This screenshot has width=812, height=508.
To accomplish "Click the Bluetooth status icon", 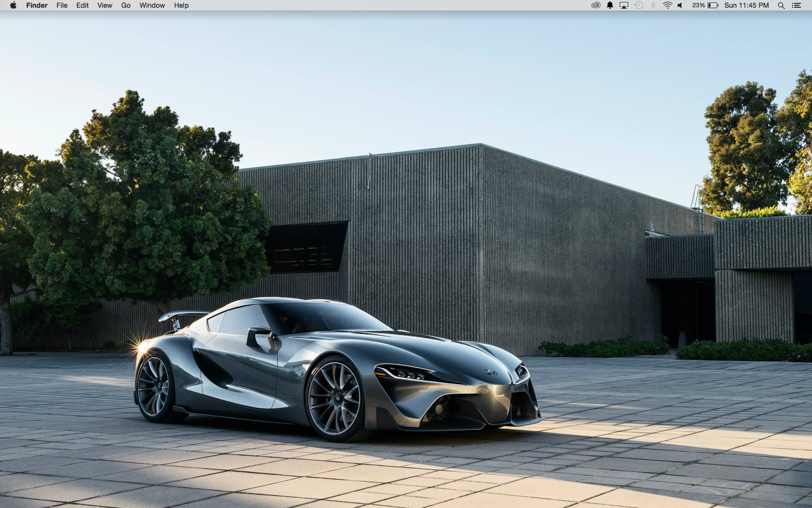I will pyautogui.click(x=653, y=5).
